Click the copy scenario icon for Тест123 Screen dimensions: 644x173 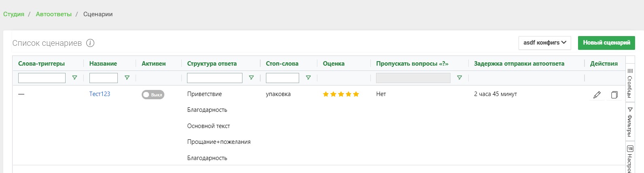click(614, 95)
